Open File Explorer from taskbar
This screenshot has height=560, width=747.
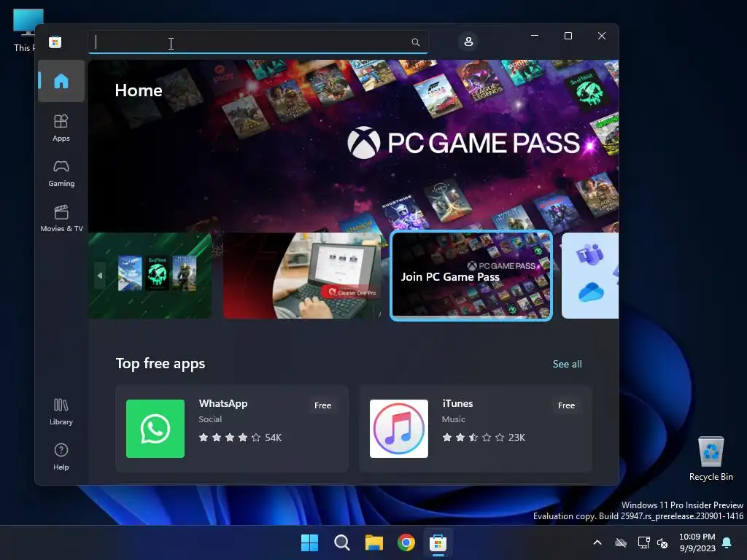(374, 542)
